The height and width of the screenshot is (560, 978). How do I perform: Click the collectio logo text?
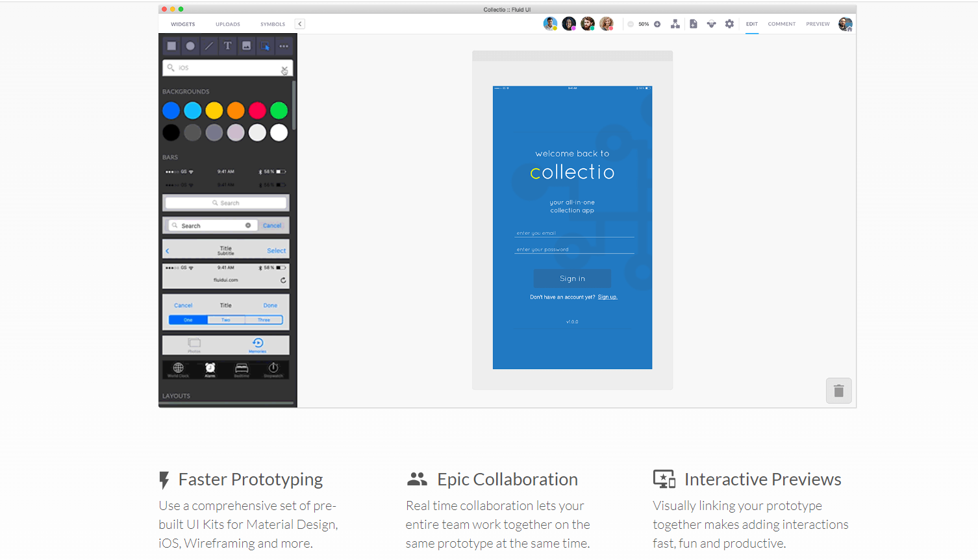572,172
